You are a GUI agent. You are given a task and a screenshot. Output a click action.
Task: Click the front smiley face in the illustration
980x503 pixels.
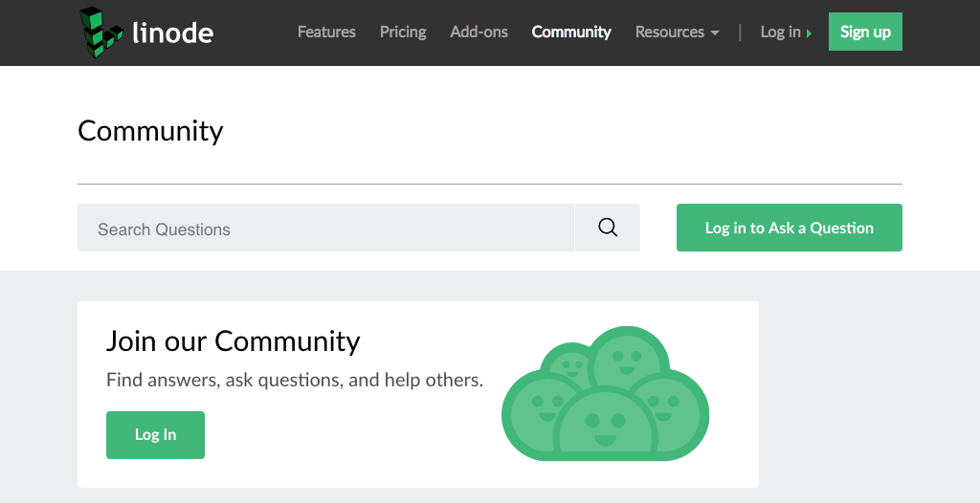point(605,425)
